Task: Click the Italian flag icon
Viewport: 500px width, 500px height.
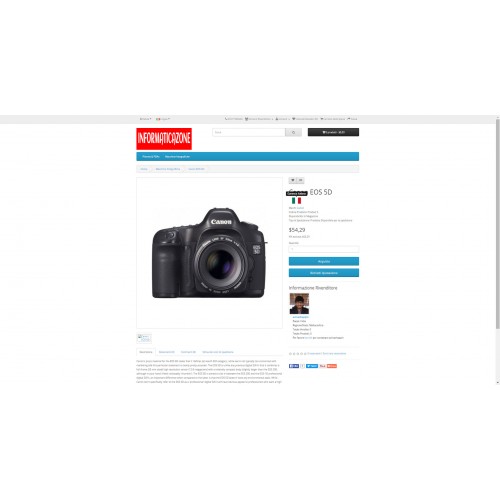Action: coord(296,201)
